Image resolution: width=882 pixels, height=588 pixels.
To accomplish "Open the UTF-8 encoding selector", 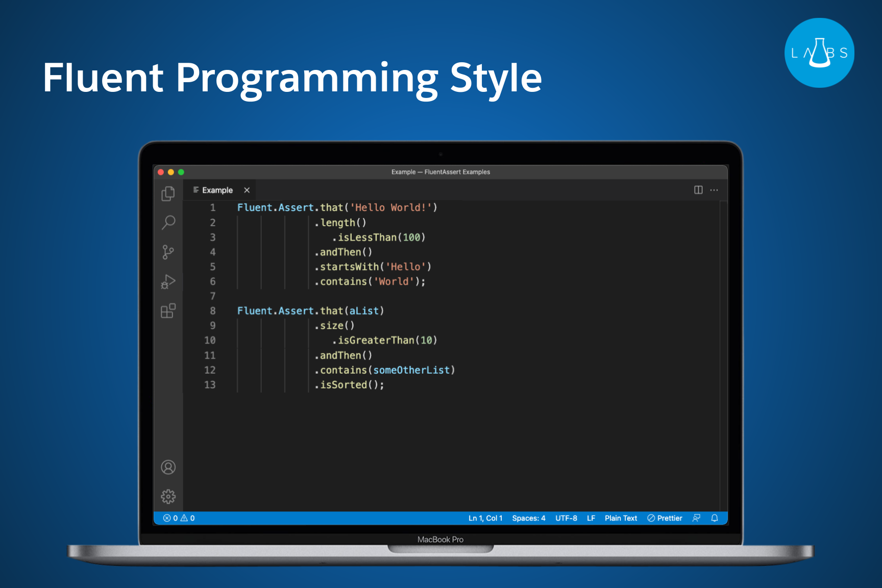I will 567,518.
